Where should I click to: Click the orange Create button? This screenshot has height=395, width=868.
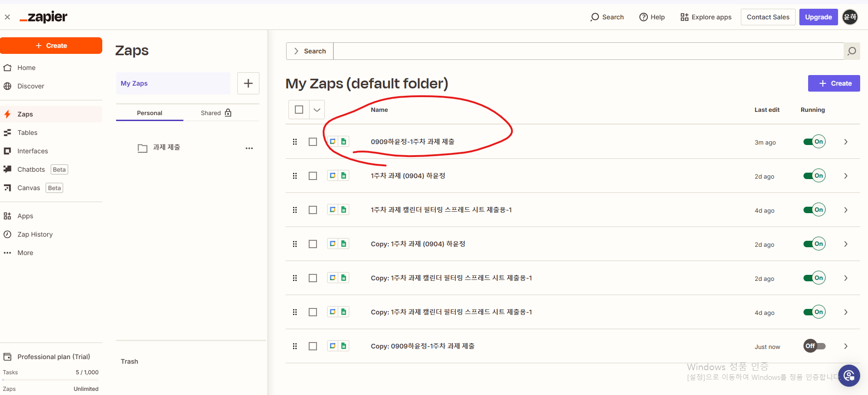[51, 46]
